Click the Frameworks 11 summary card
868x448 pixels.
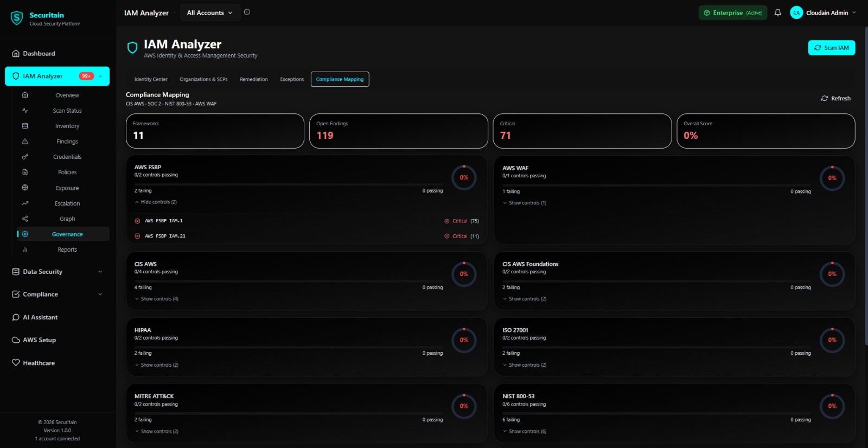(215, 131)
